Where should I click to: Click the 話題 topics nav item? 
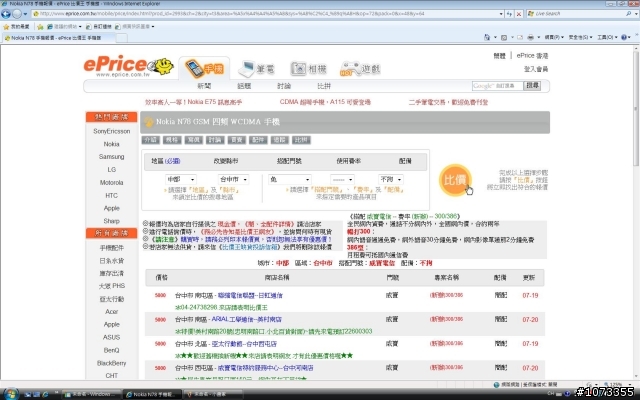[244, 86]
